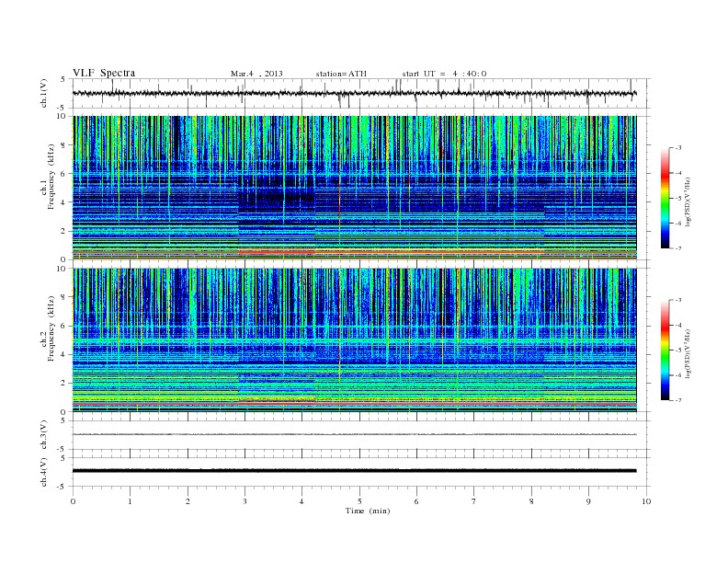This screenshot has height=563, width=728.
Task: Click time-axis tick label "3"
Action: click(245, 501)
